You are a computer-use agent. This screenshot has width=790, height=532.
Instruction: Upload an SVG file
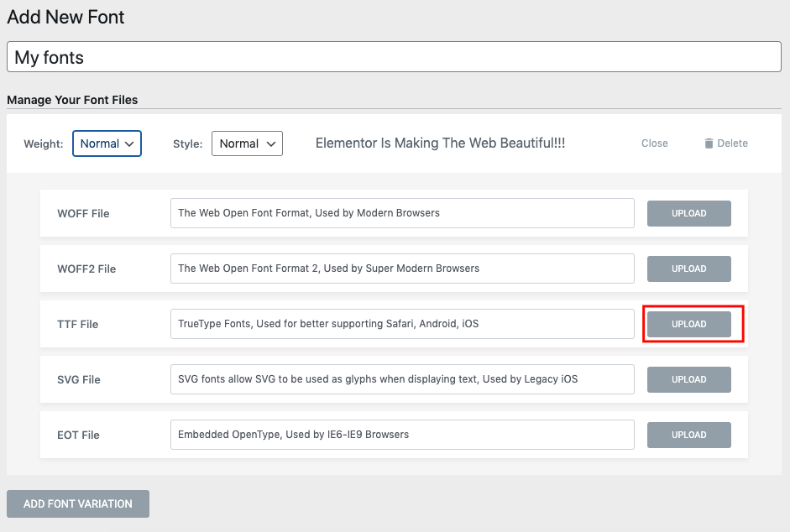coord(688,380)
